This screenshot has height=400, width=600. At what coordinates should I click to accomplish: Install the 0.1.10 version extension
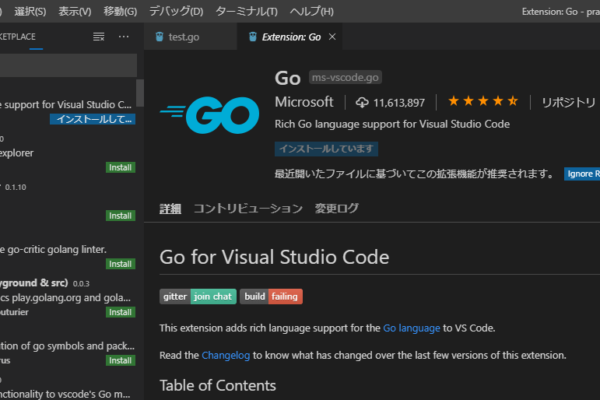pyautogui.click(x=121, y=216)
